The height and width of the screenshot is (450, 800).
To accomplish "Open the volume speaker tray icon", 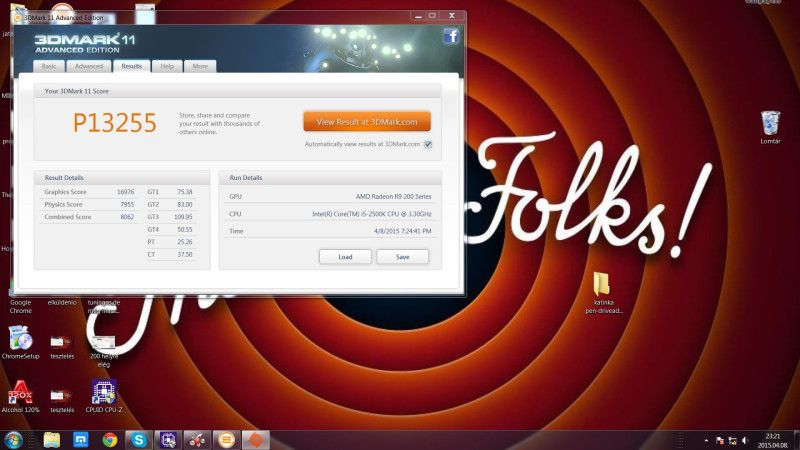I will click(745, 440).
